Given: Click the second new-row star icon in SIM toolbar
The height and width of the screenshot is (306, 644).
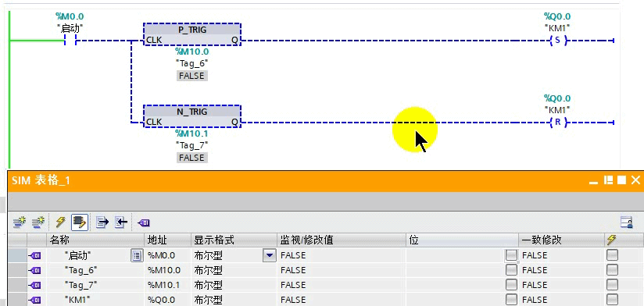Looking at the screenshot, I should point(38,222).
